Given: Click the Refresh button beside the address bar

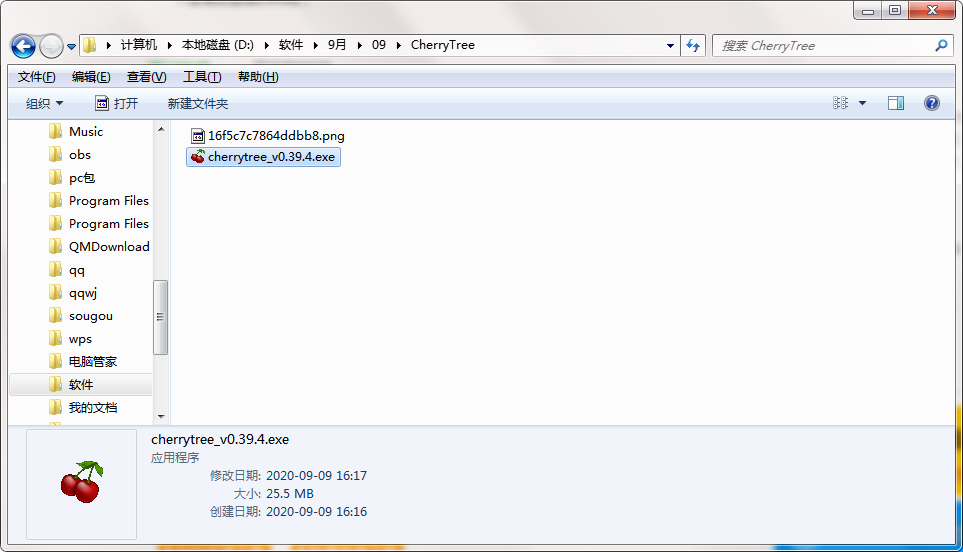Looking at the screenshot, I should click(693, 45).
